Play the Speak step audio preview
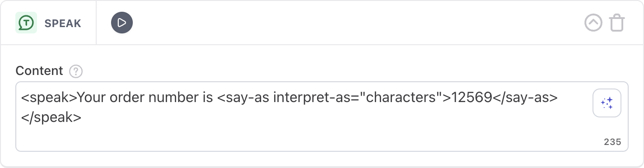Viewport: 644px width, 168px height. 122,23
